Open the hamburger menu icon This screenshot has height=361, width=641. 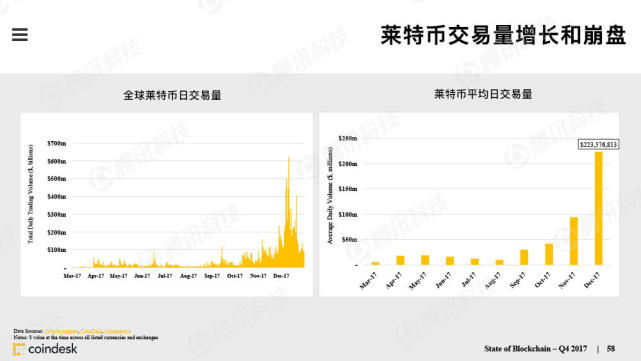point(20,34)
